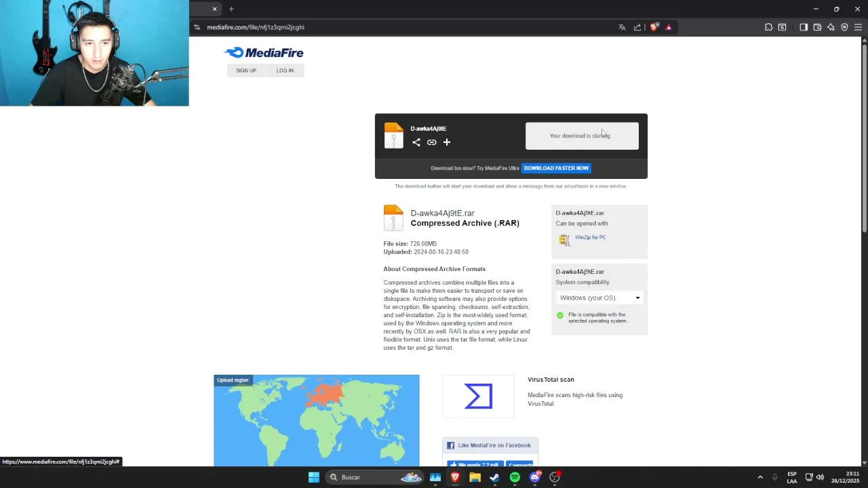Viewport: 868px width, 488px height.
Task: Click the Facebook 'Me gusta' button
Action: tap(475, 464)
